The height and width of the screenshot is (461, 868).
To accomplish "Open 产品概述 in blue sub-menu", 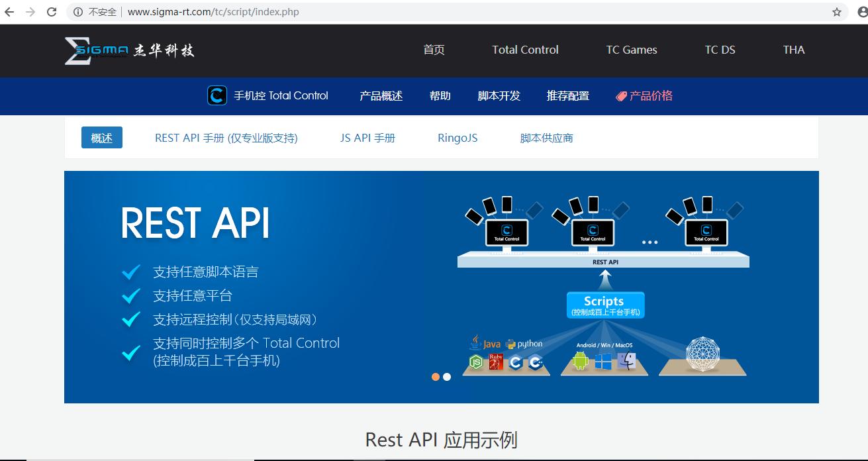I will pyautogui.click(x=381, y=96).
